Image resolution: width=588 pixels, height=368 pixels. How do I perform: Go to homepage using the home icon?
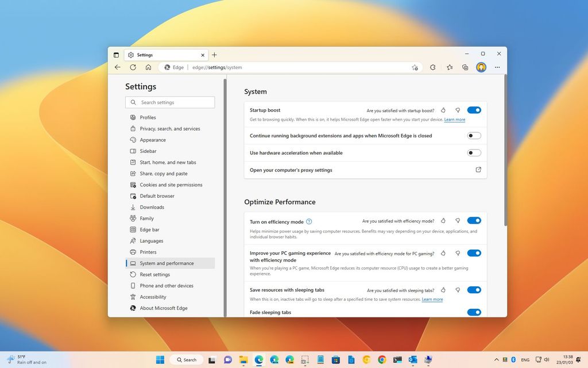pos(148,67)
